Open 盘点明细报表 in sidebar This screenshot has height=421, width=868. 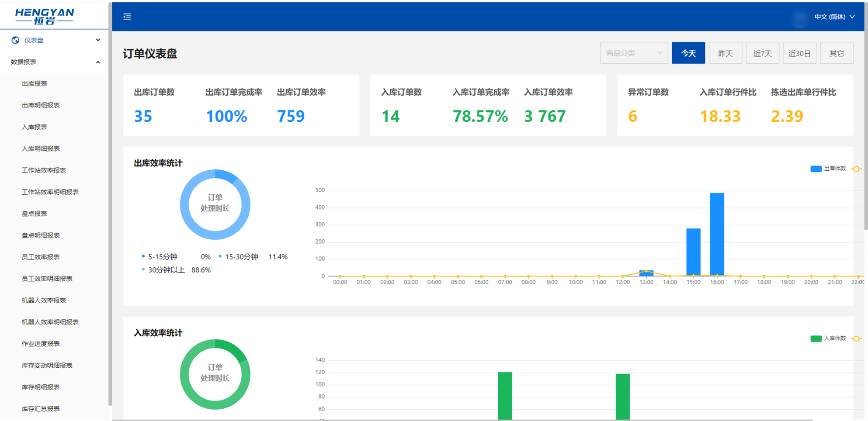(41, 235)
